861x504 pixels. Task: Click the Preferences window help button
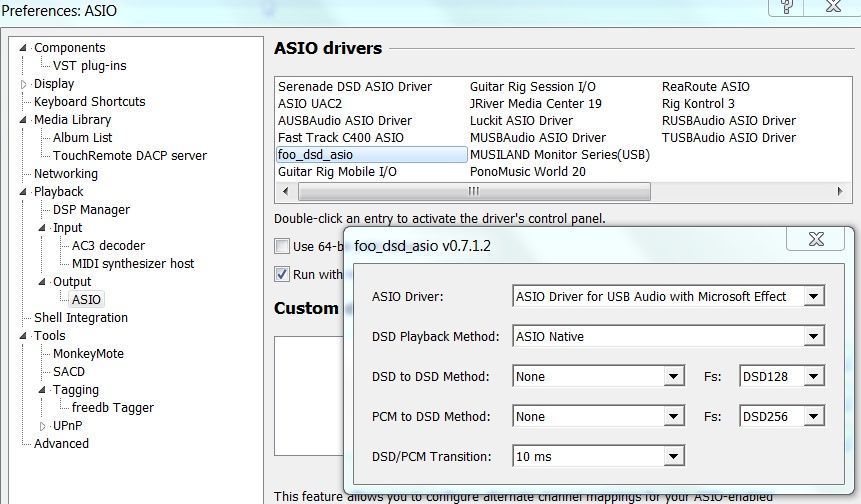click(787, 7)
